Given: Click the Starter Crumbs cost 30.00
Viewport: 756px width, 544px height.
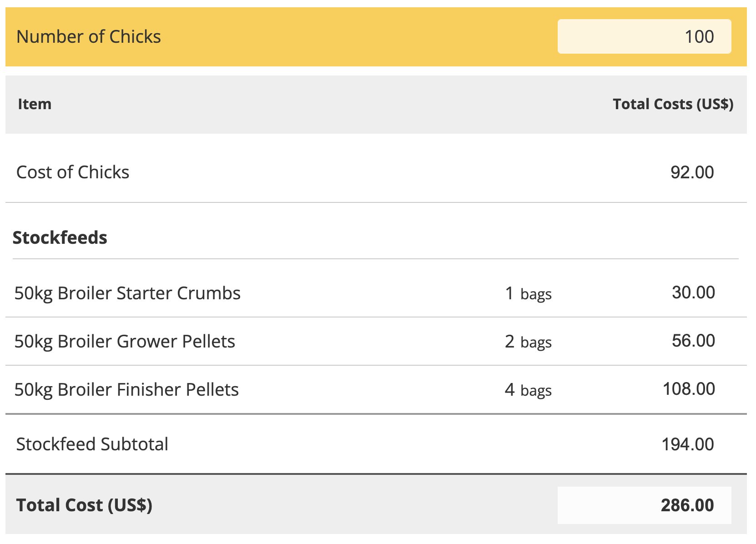Looking at the screenshot, I should (694, 292).
